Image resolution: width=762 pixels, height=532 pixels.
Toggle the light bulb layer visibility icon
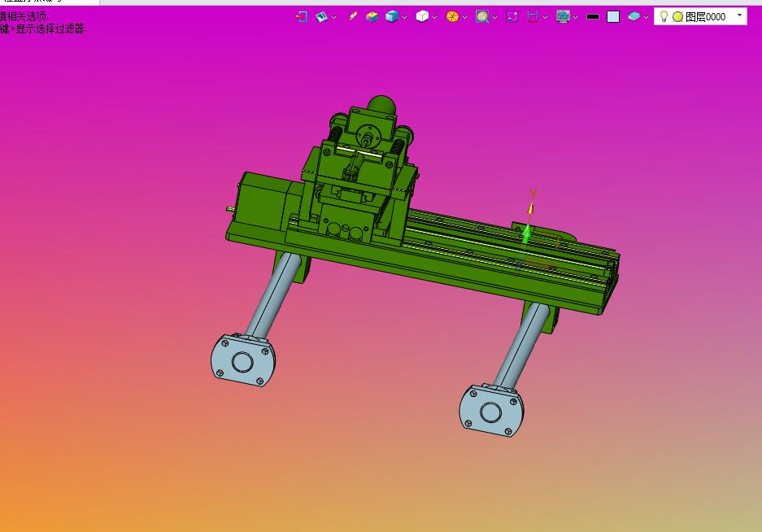pos(664,16)
